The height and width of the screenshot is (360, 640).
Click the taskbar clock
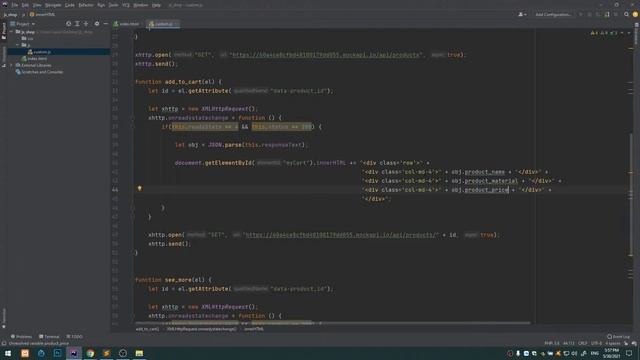coord(611,353)
